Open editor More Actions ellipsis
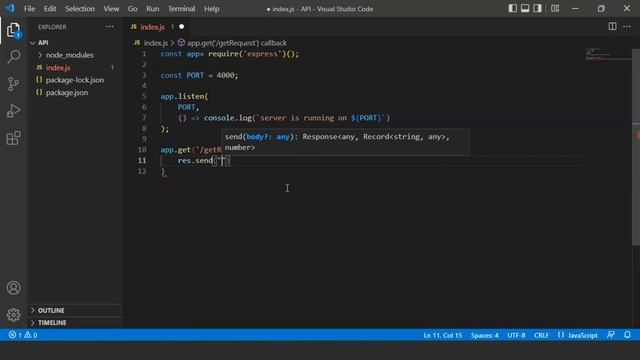 (627, 27)
